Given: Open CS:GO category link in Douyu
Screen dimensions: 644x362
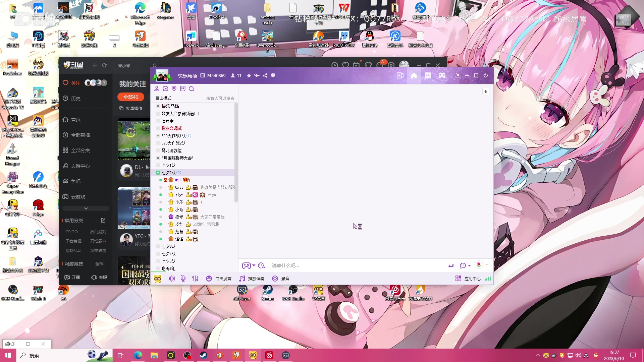Looking at the screenshot, I should coord(71,232).
